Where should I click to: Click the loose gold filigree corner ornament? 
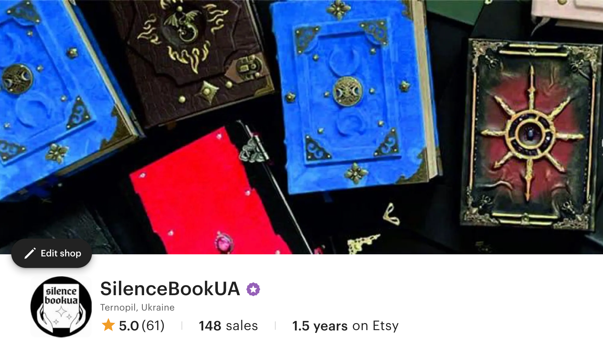[363, 242]
